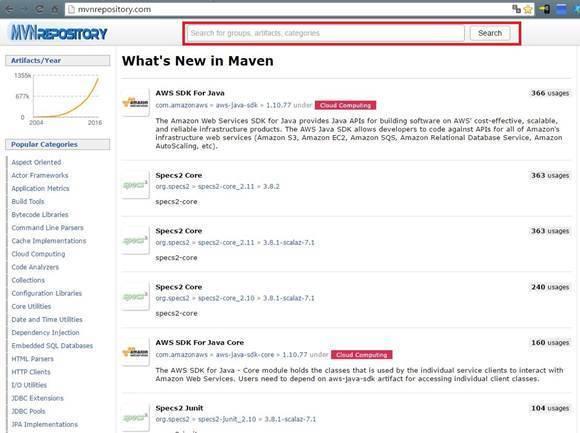Open the aws-java-sdk-core artifact link
Image resolution: width=580 pixels, height=433 pixels.
(245, 355)
